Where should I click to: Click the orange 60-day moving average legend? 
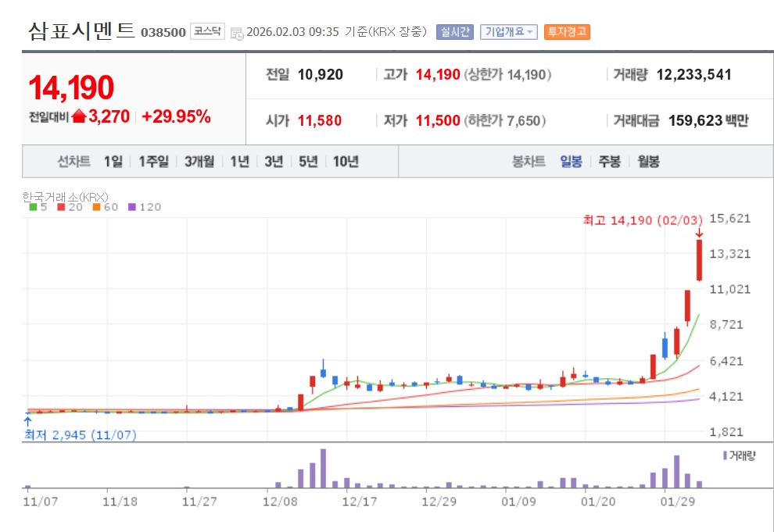(x=106, y=207)
